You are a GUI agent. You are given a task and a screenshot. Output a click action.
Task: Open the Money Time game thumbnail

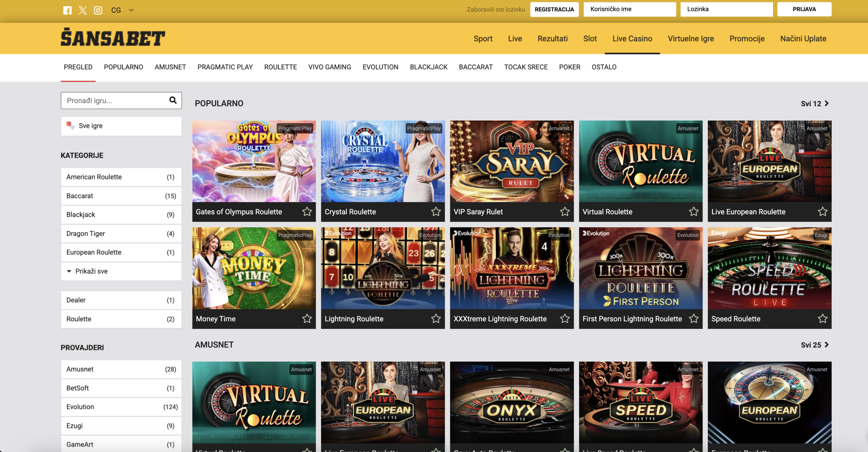254,268
